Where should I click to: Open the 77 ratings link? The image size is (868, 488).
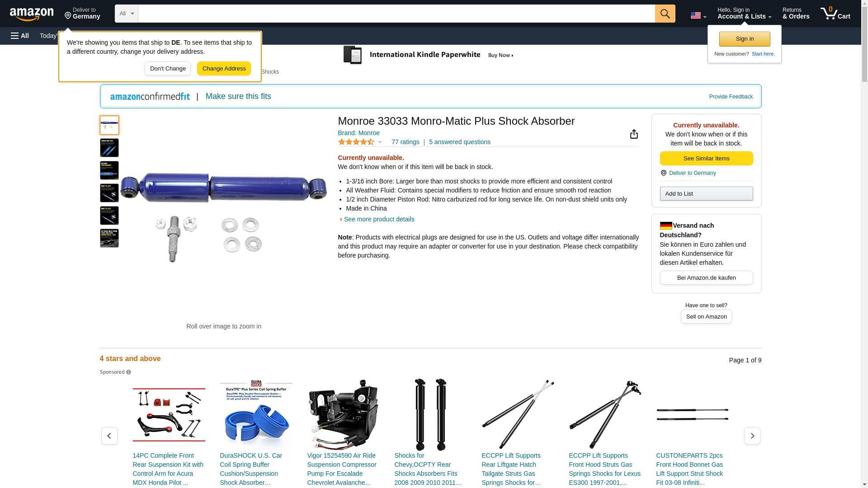pos(405,142)
